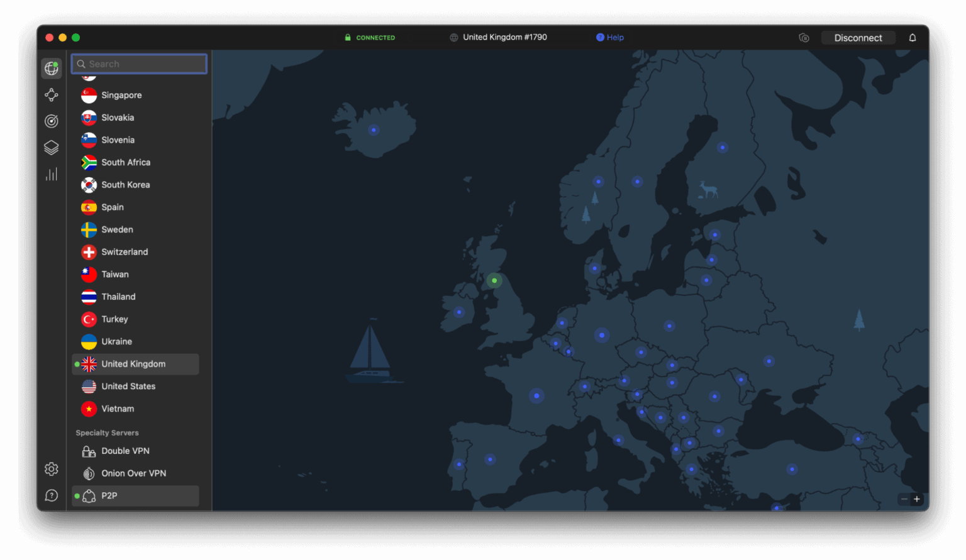The image size is (966, 560).
Task: Click the server pin on Italy
Action: pos(618,440)
